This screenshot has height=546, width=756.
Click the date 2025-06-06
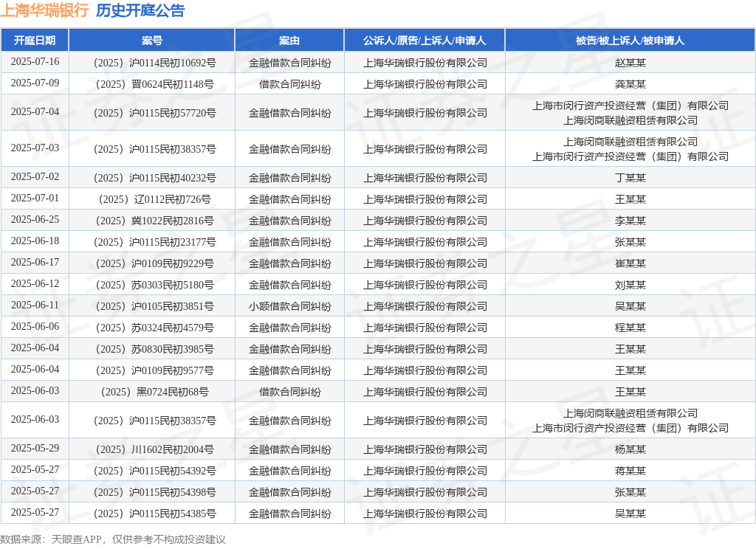(x=35, y=326)
